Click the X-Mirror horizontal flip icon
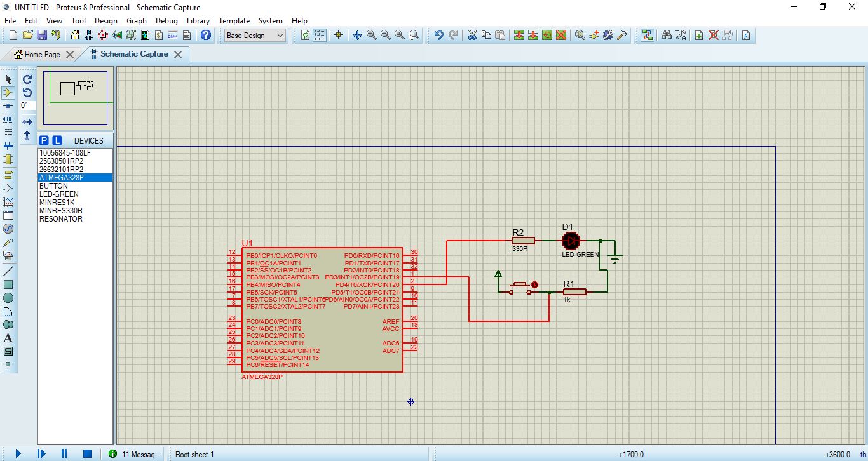868x461 pixels. tap(27, 122)
